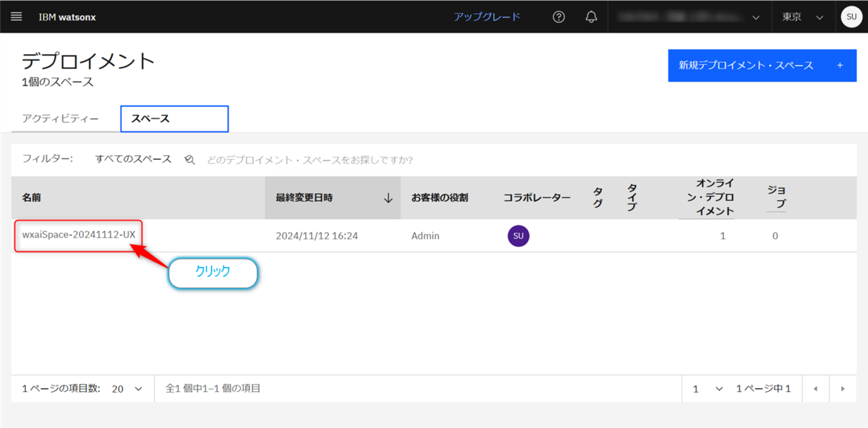Sort by the 名前 column header
Image resolution: width=868 pixels, height=428 pixels.
[x=138, y=197]
